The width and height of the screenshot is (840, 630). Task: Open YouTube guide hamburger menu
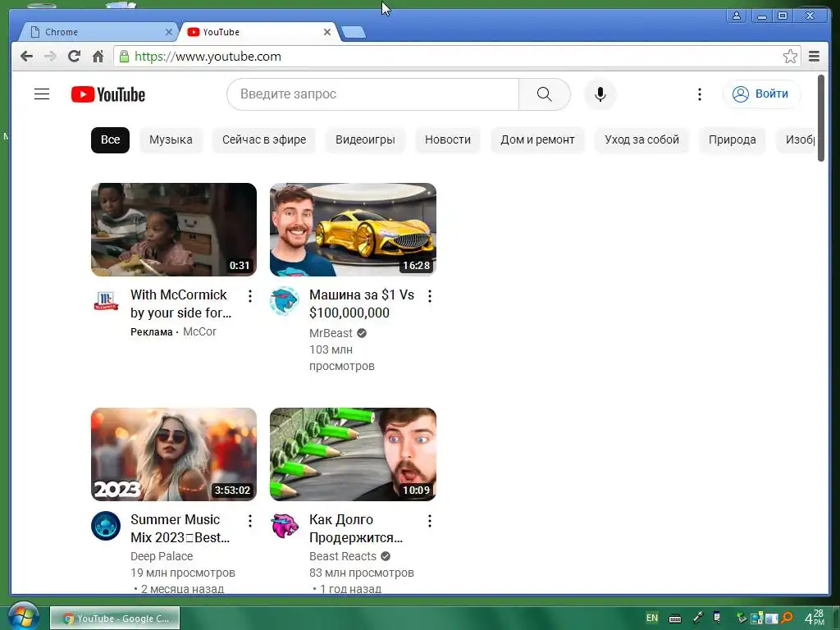[42, 94]
